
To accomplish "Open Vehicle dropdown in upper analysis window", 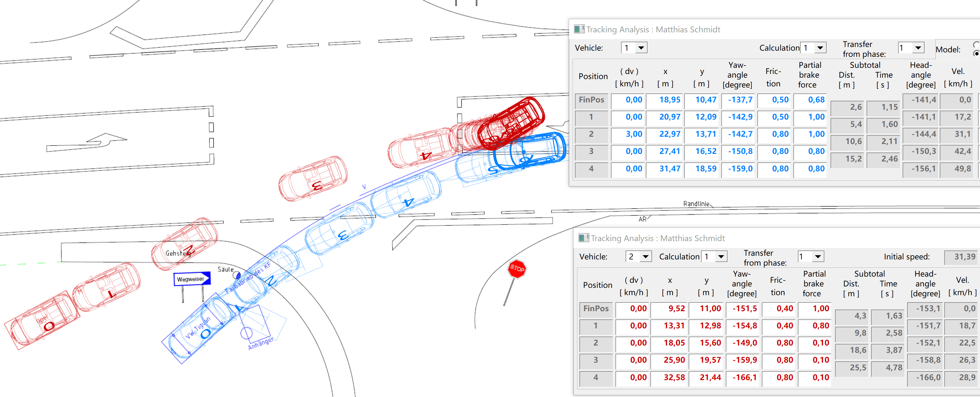I will [641, 48].
